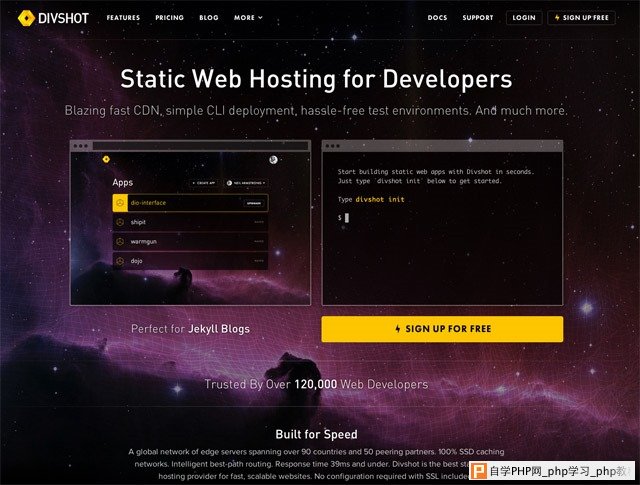The width and height of the screenshot is (640, 485).
Task: Click the yellow Sign Up For Free button
Action: pos(442,329)
